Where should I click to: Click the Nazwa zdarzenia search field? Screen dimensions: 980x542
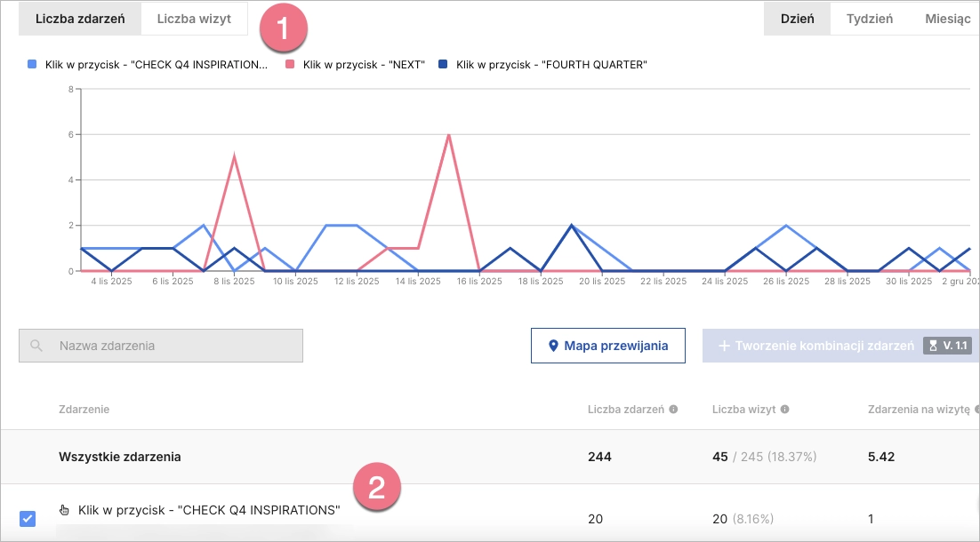point(160,346)
